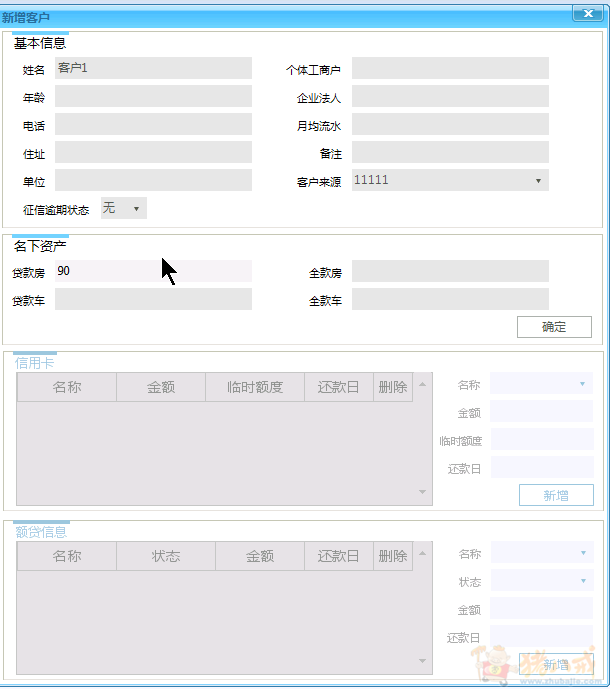Click the 备注 input field
Screen dimensions: 610x689
[450, 152]
